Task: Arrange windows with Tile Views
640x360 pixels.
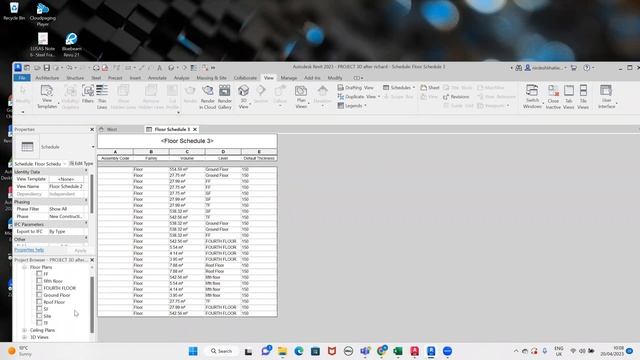Action: 583,97
